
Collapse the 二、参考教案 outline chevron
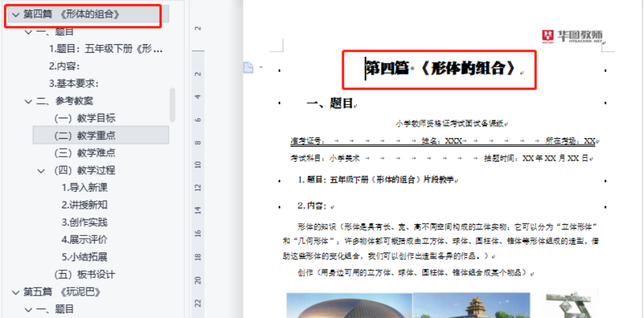[x=28, y=101]
